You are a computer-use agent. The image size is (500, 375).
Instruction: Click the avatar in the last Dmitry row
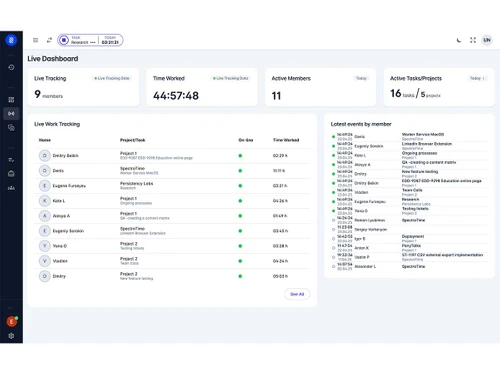click(x=45, y=276)
